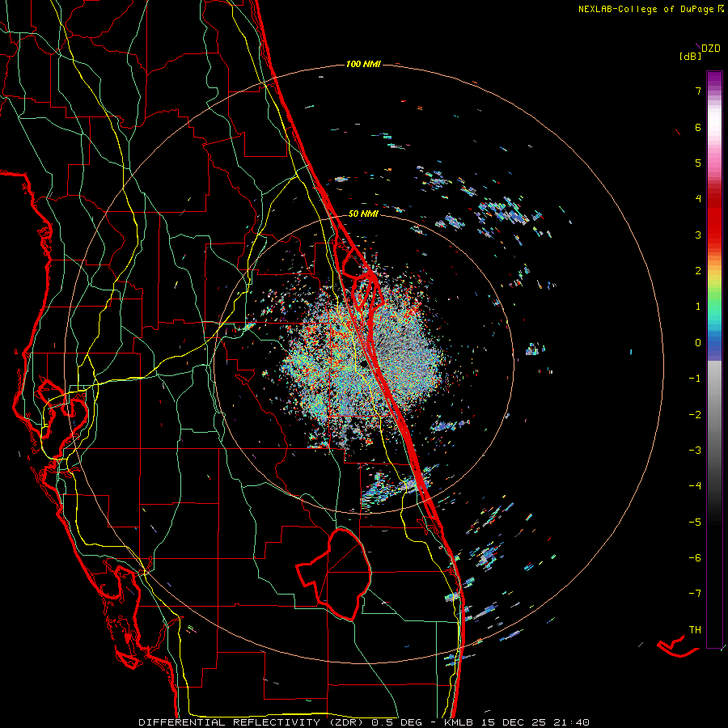Click the 0 value on color scale

(698, 343)
